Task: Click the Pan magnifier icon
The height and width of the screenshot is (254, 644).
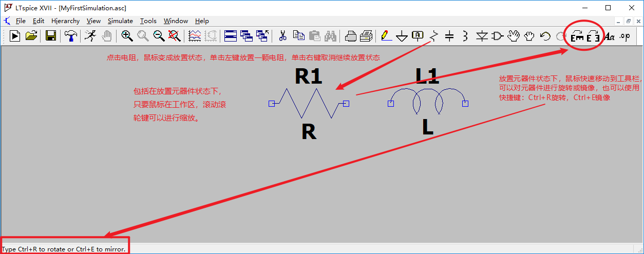Action: tap(143, 36)
